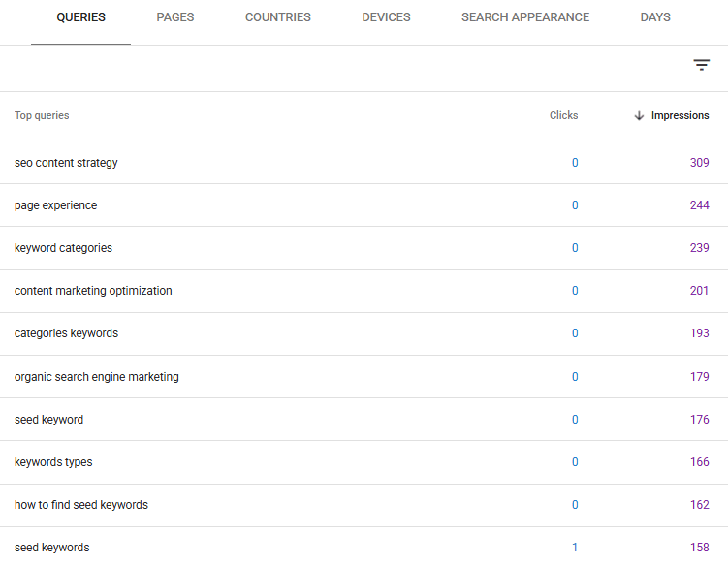728x565 pixels.
Task: Click the 176 impressions value
Action: point(699,420)
